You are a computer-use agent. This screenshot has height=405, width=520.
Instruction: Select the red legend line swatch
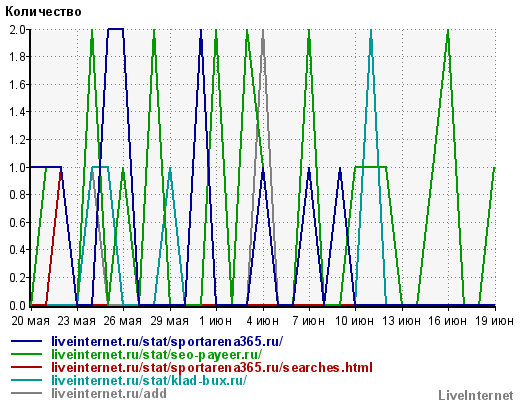[x=27, y=367]
